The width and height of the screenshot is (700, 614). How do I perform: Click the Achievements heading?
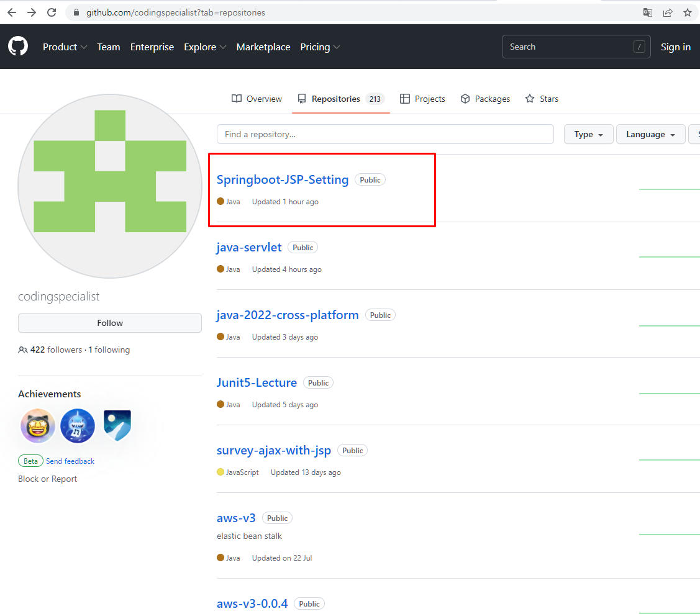[50, 394]
